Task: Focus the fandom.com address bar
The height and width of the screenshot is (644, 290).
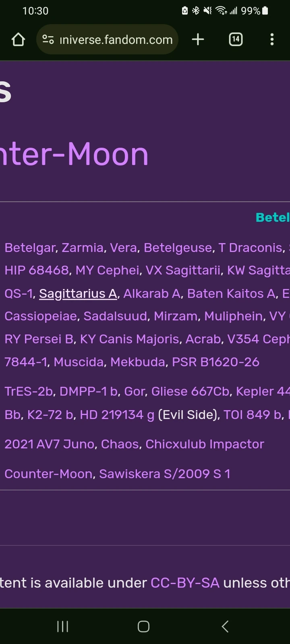Action: (116, 39)
